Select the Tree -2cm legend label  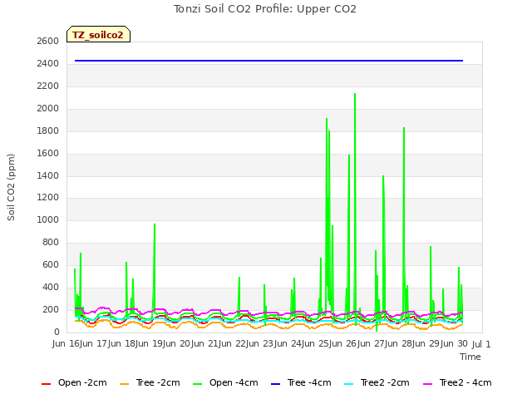[158, 382]
